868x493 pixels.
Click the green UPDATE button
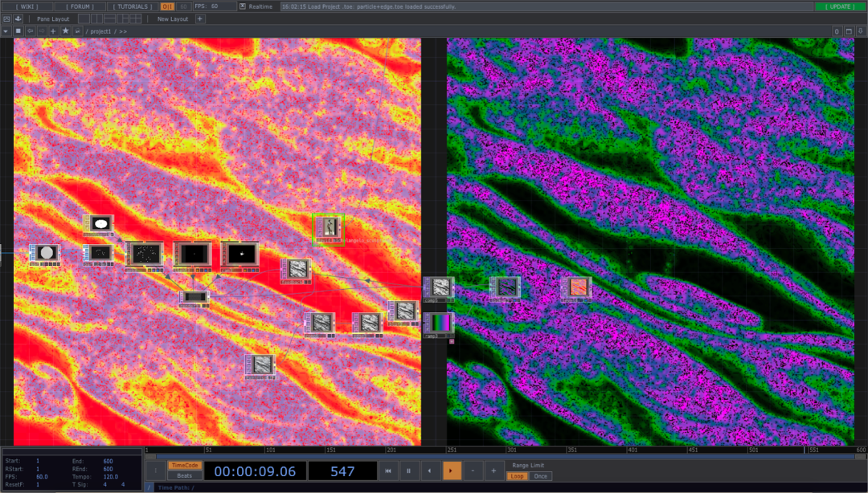(840, 6)
